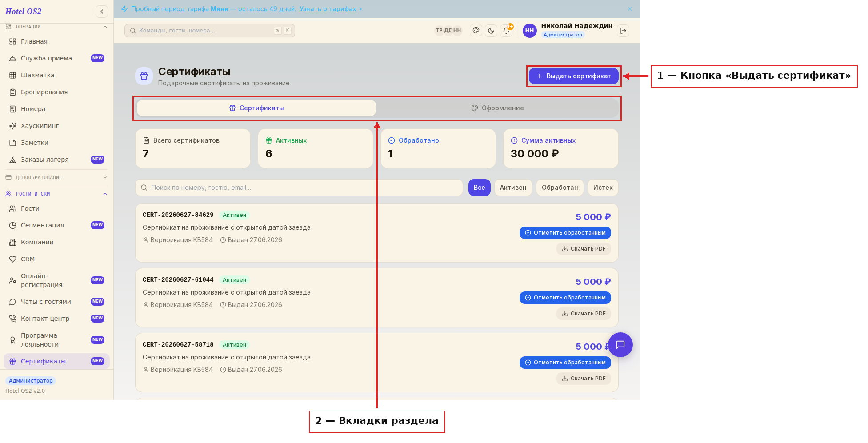The width and height of the screenshot is (868, 443).
Task: Open the НН user avatar
Action: [x=529, y=31]
